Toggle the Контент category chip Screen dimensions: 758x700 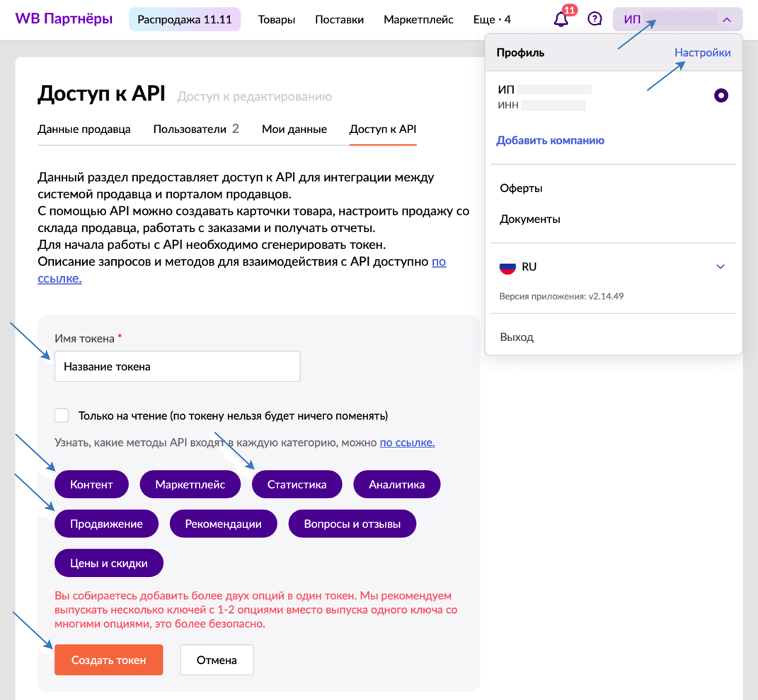point(91,484)
